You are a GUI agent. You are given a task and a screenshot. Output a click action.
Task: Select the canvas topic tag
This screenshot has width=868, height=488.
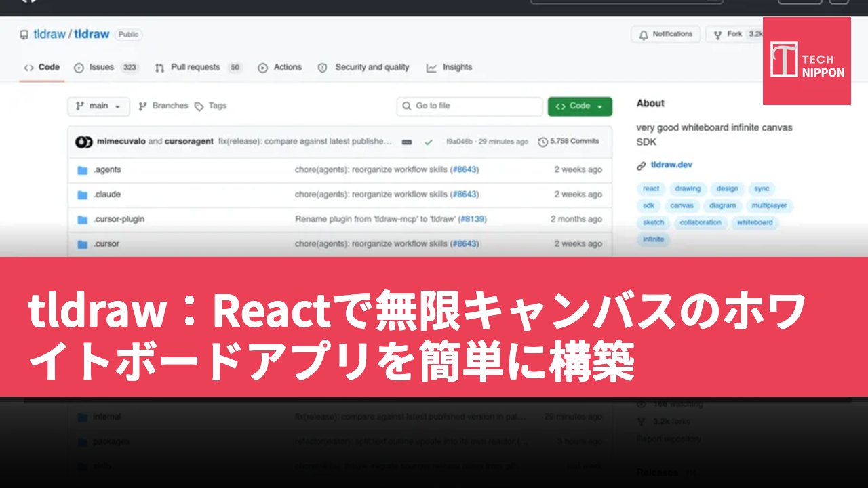[x=682, y=206]
